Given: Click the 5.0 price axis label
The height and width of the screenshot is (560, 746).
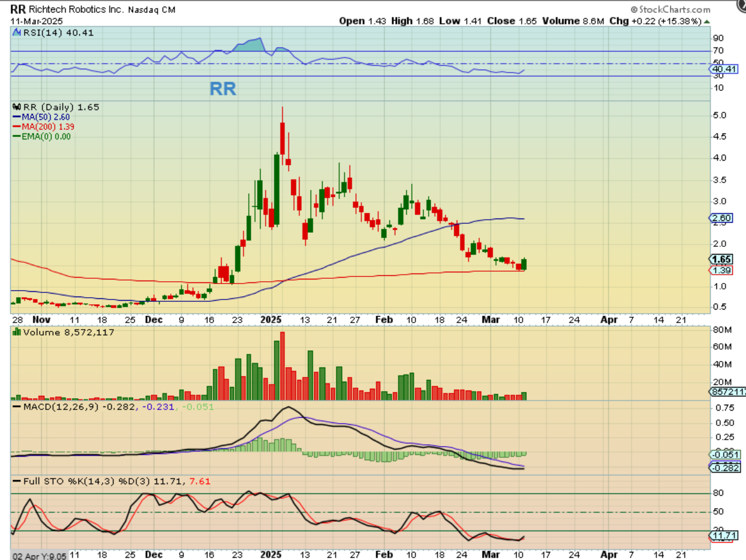Looking at the screenshot, I should point(719,115).
